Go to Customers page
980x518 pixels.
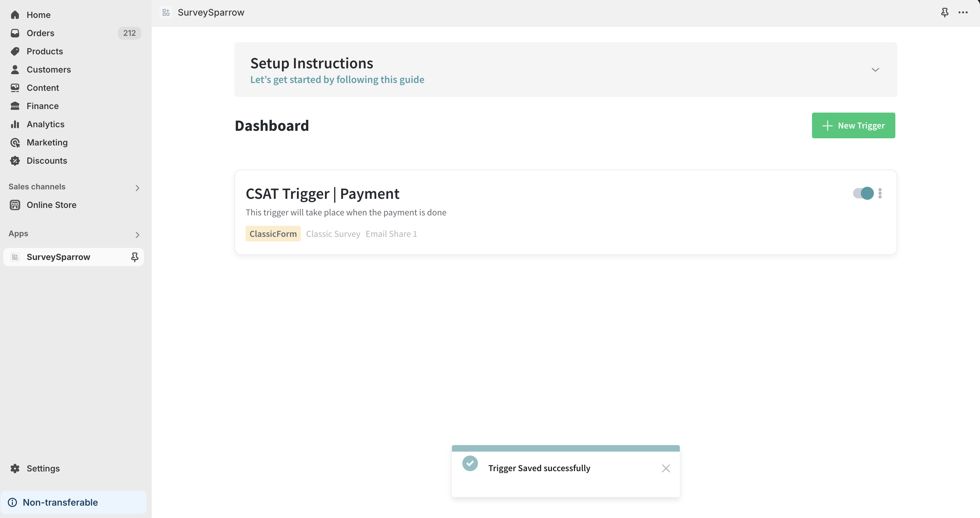click(49, 70)
